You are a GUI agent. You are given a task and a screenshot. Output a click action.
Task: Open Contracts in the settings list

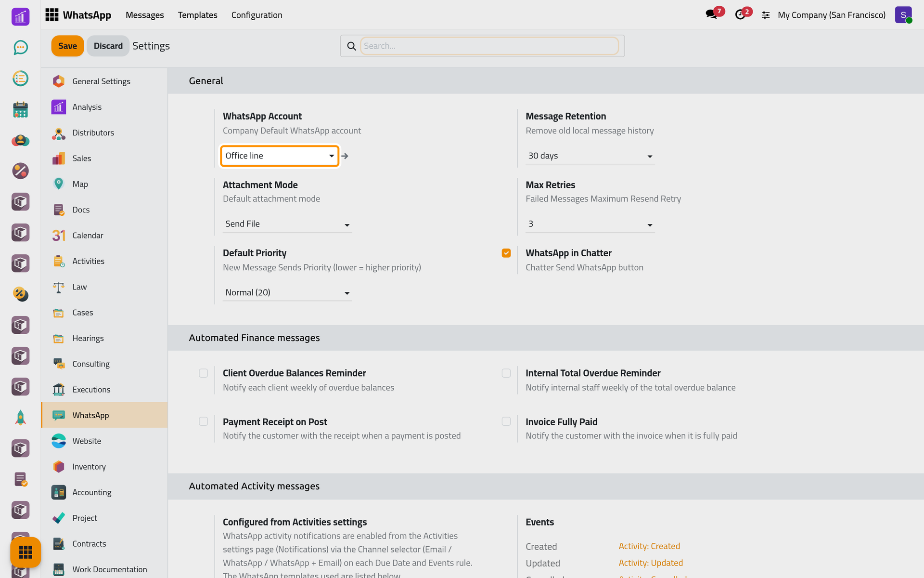[104, 544]
